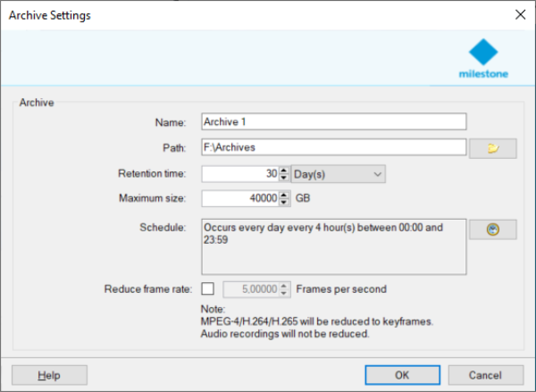The height and width of the screenshot is (392, 536).
Task: Confirm settings with the OK button
Action: click(x=402, y=374)
